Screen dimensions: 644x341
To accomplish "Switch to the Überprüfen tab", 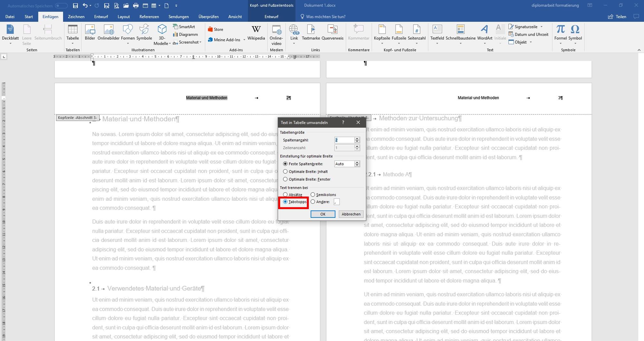I will pos(208,16).
